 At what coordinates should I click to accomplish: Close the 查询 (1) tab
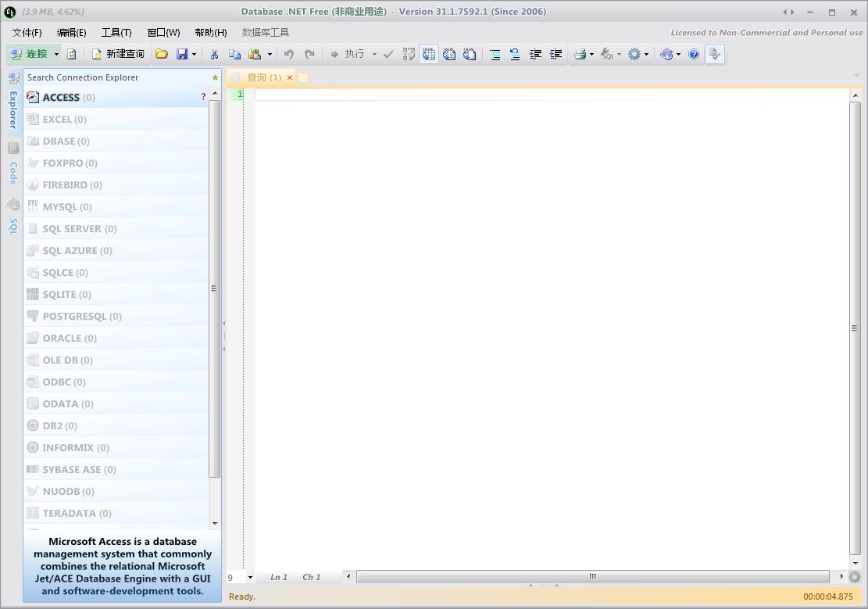tap(290, 77)
